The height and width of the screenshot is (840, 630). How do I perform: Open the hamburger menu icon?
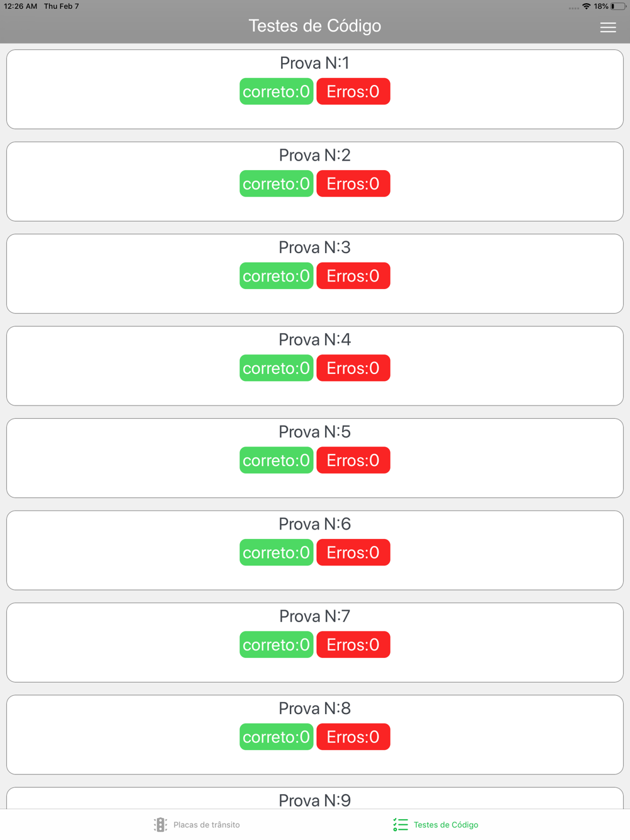pyautogui.click(x=608, y=27)
